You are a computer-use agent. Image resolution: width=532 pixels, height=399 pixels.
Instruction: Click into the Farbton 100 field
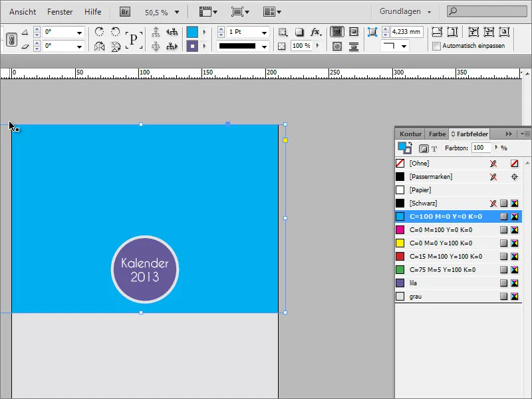(x=481, y=148)
